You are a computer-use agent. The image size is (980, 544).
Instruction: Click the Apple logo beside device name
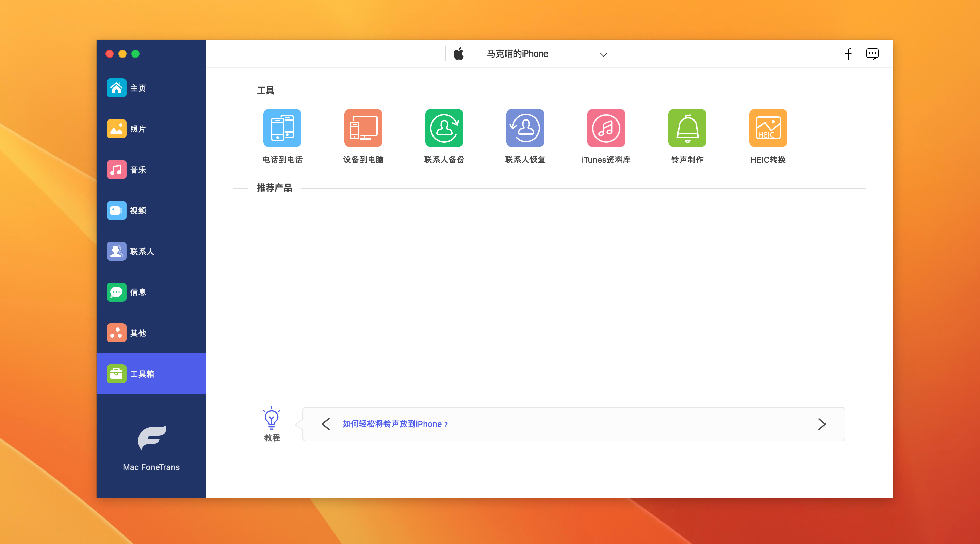pyautogui.click(x=459, y=54)
